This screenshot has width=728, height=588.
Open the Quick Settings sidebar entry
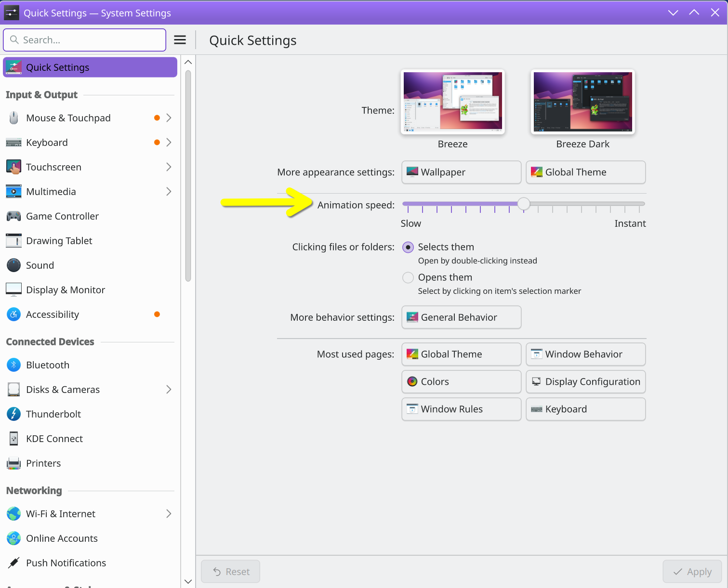(x=90, y=67)
